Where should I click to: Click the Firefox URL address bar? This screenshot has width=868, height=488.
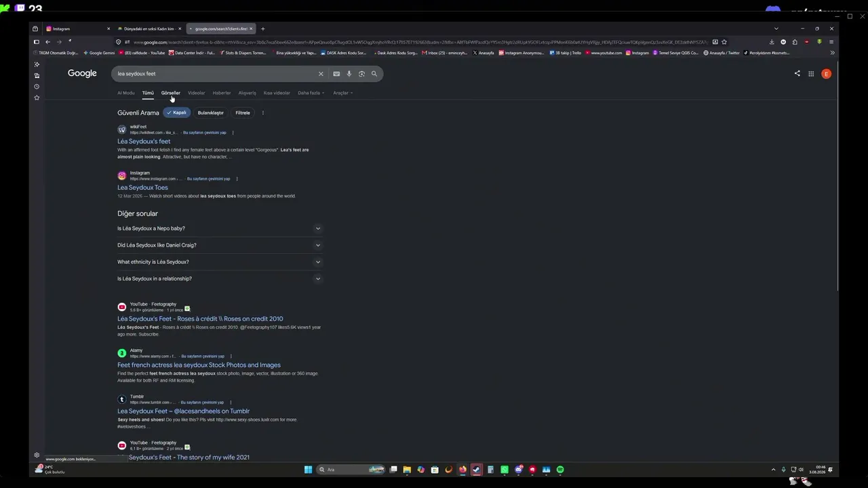[420, 42]
